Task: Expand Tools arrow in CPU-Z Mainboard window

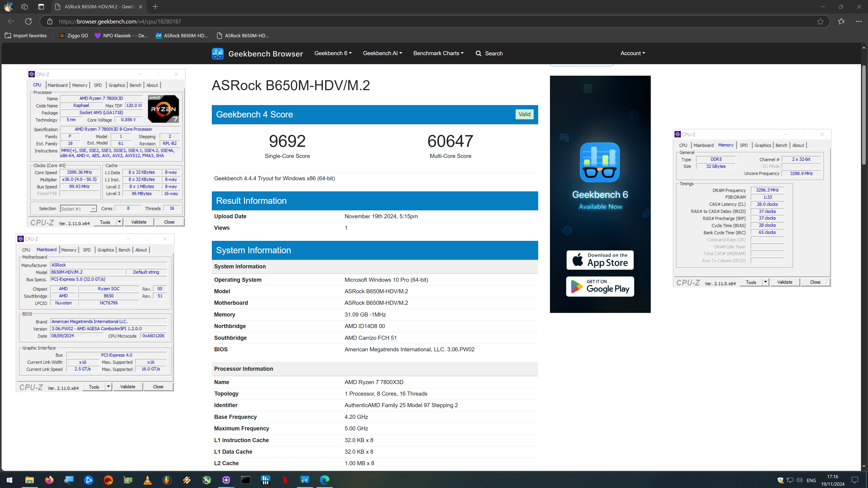Action: (x=108, y=387)
